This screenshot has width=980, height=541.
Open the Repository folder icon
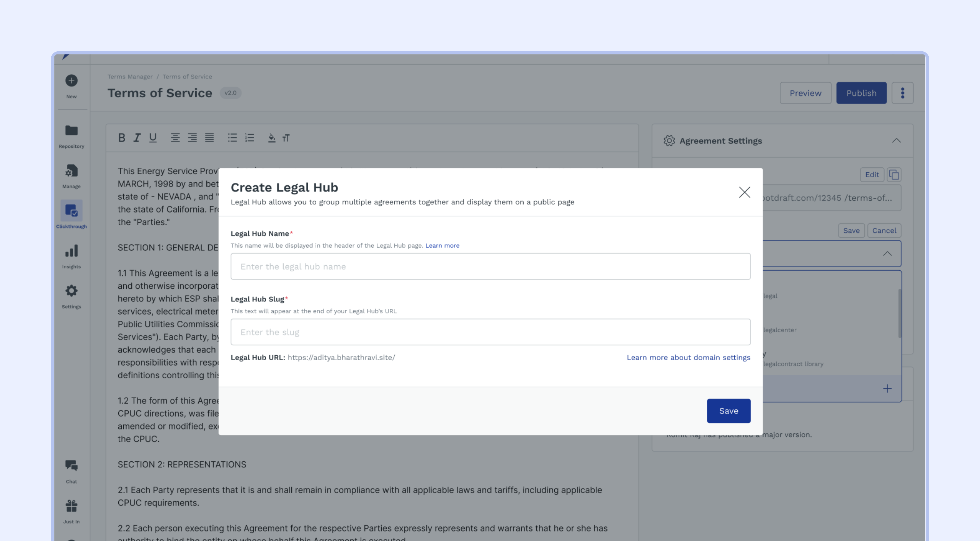coord(71,131)
